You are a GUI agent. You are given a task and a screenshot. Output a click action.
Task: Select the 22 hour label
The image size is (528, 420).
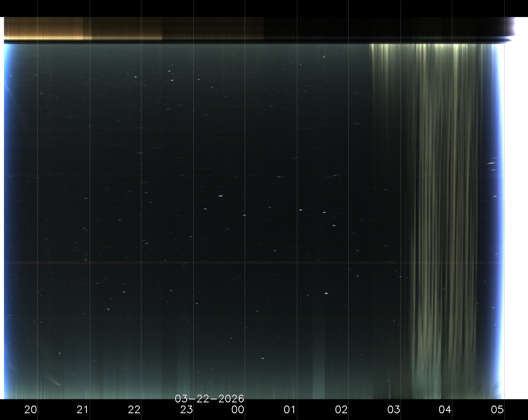[x=134, y=409]
